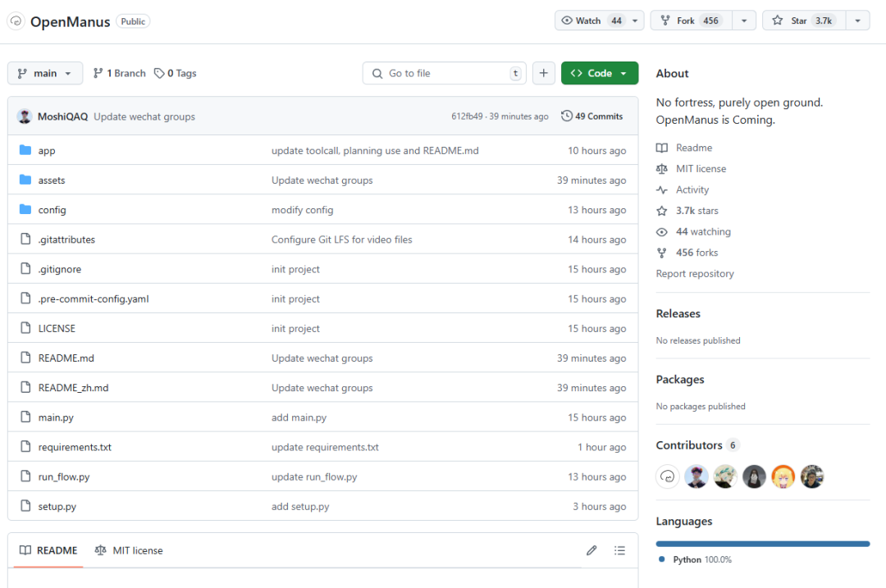Open the Contributors 6 link
The width and height of the screenshot is (886, 588).
(x=698, y=445)
